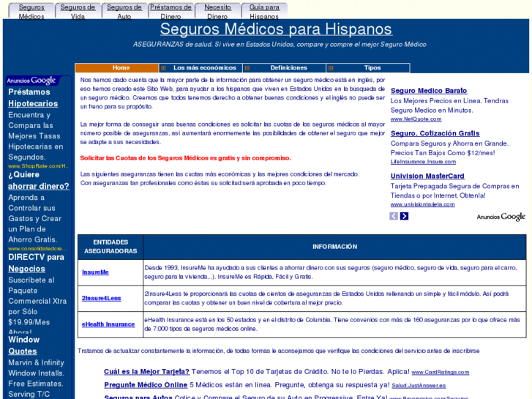The height and width of the screenshot is (399, 532).
Task: Visit the www.consolidatedcre... sidebar link
Action: click(37, 249)
